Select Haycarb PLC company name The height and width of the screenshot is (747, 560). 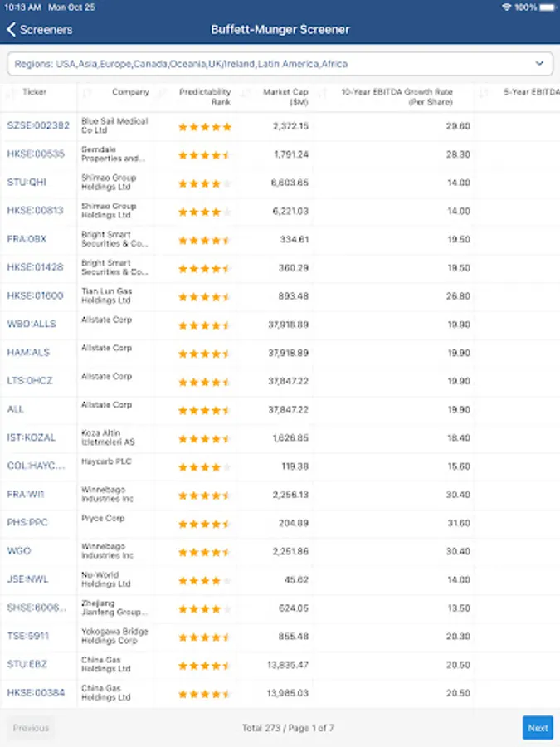tap(106, 461)
